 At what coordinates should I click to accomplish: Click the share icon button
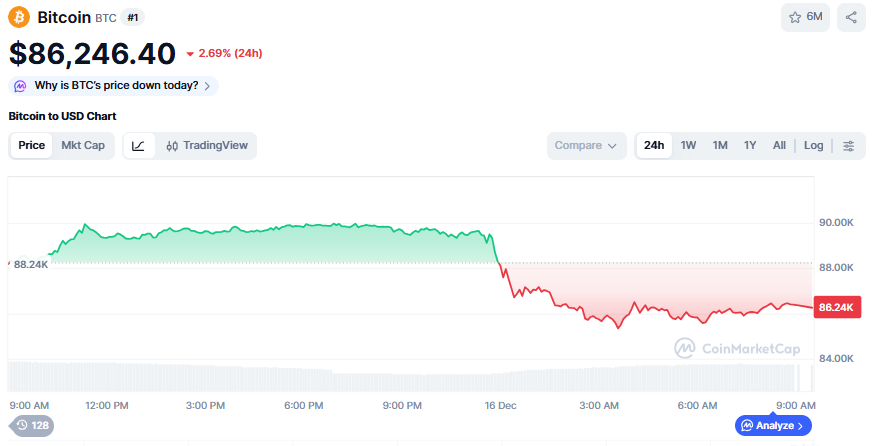pyautogui.click(x=851, y=17)
